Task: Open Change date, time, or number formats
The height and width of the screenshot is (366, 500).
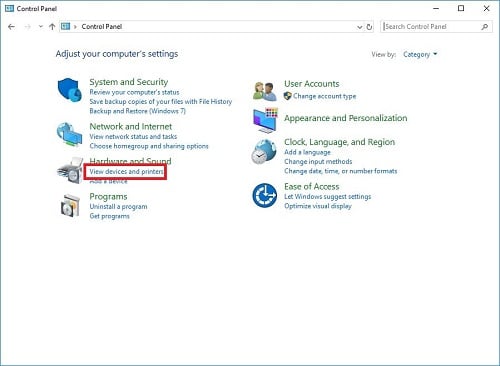Action: (341, 171)
